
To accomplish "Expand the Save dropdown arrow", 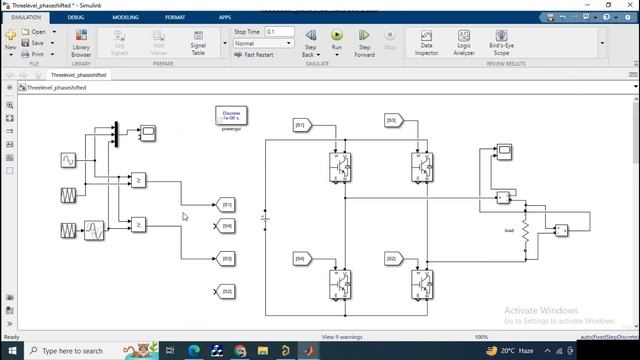I will point(53,43).
